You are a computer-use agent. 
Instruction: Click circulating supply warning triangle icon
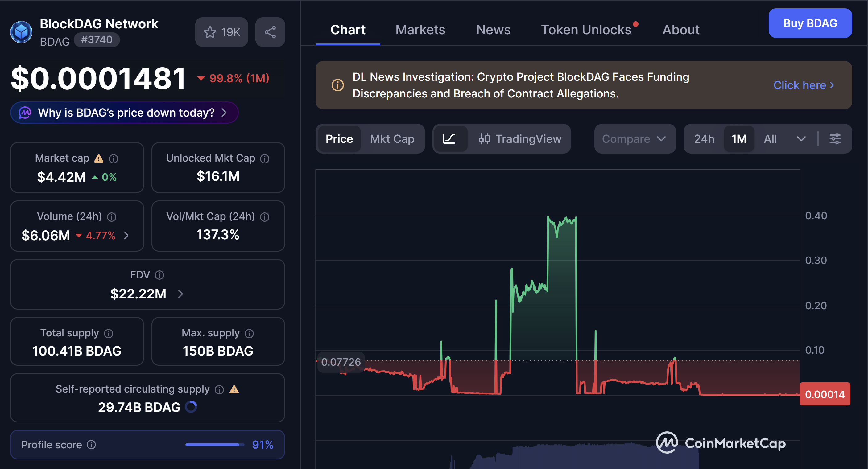[x=234, y=389]
